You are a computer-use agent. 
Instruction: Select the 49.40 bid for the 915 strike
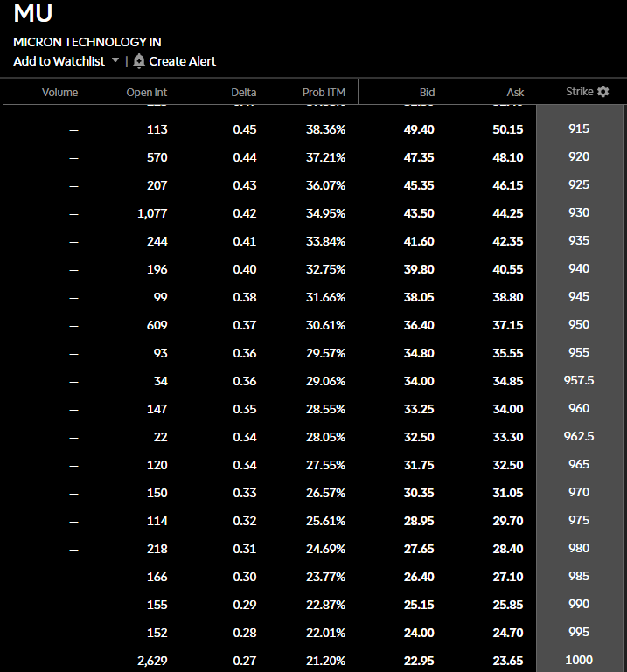pyautogui.click(x=419, y=129)
